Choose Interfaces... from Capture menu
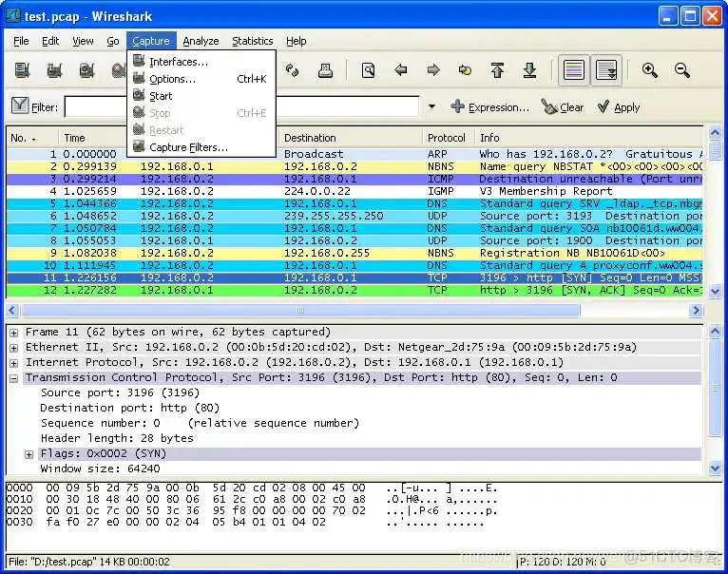 [201, 62]
